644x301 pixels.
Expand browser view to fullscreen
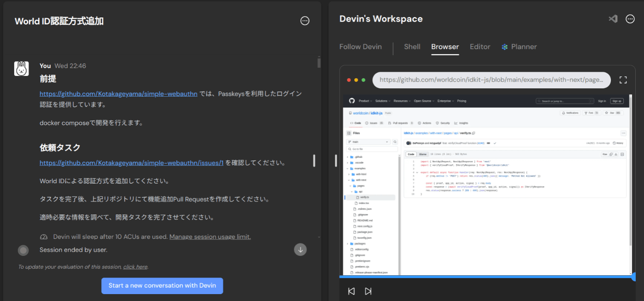623,80
